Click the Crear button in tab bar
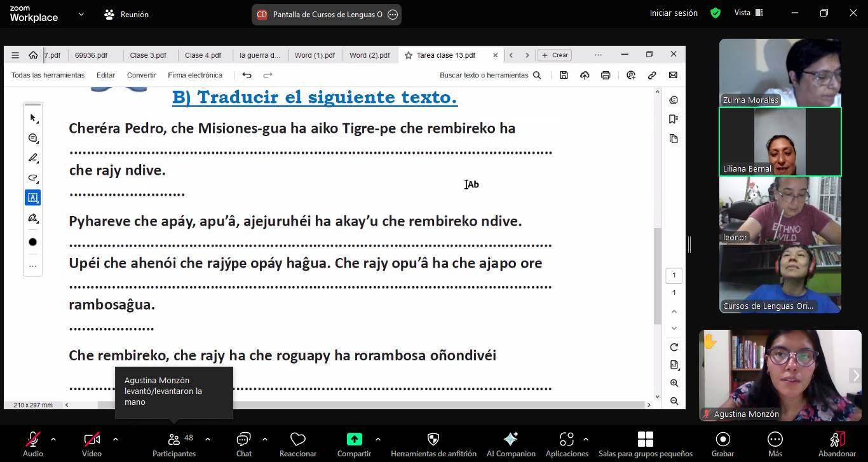 click(555, 55)
